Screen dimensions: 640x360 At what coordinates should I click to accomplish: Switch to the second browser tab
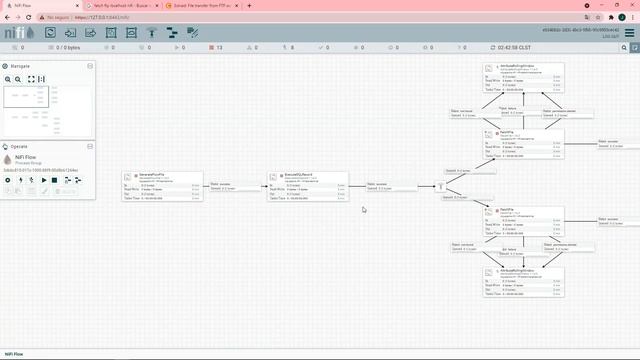121,6
